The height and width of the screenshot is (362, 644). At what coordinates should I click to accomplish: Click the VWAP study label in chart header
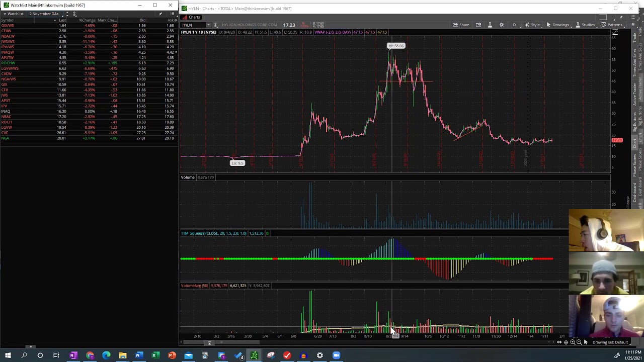coord(333,32)
